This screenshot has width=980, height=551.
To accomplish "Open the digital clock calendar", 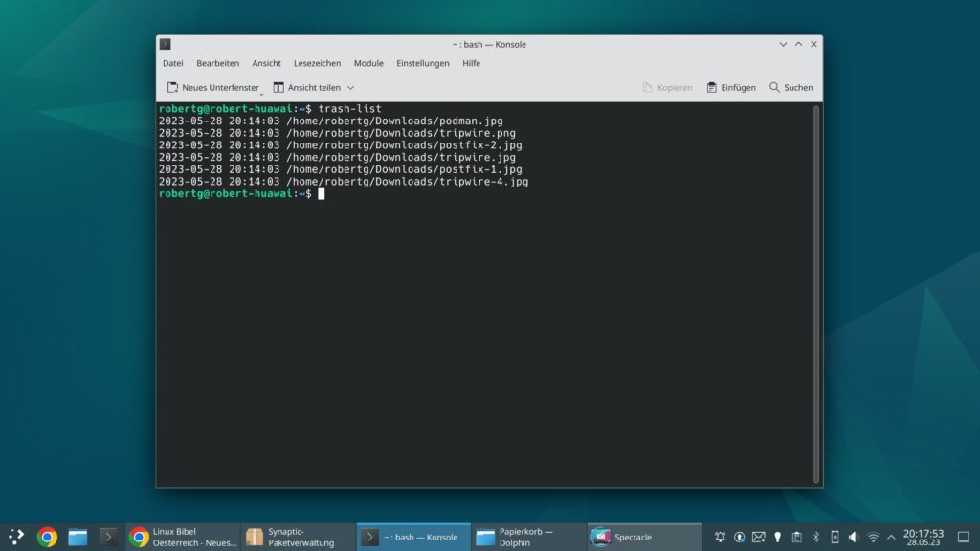I will [924, 538].
